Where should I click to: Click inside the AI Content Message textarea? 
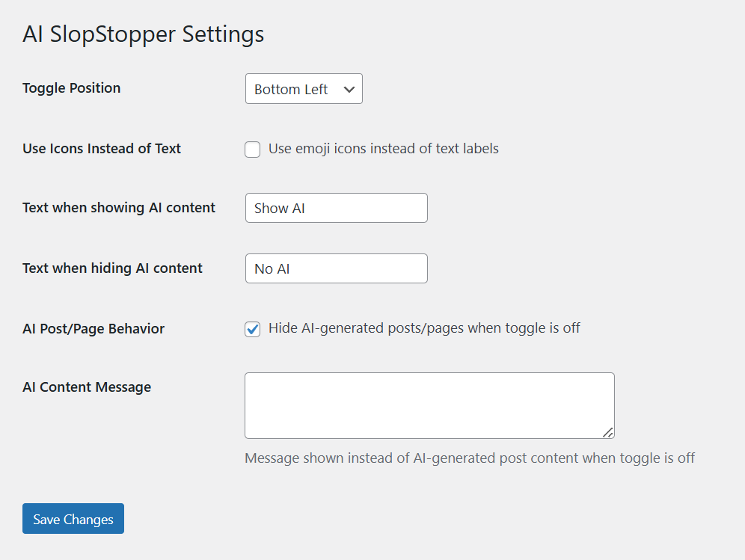click(429, 405)
